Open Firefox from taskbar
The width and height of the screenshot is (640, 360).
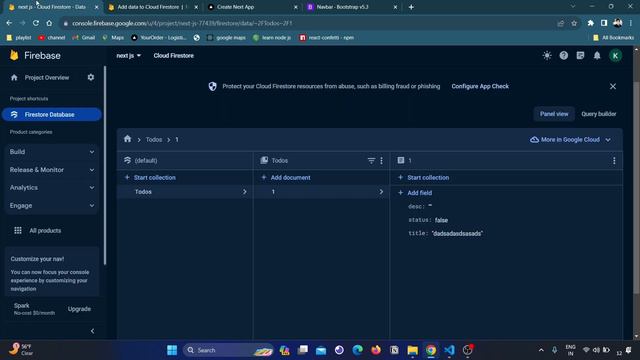(376, 350)
